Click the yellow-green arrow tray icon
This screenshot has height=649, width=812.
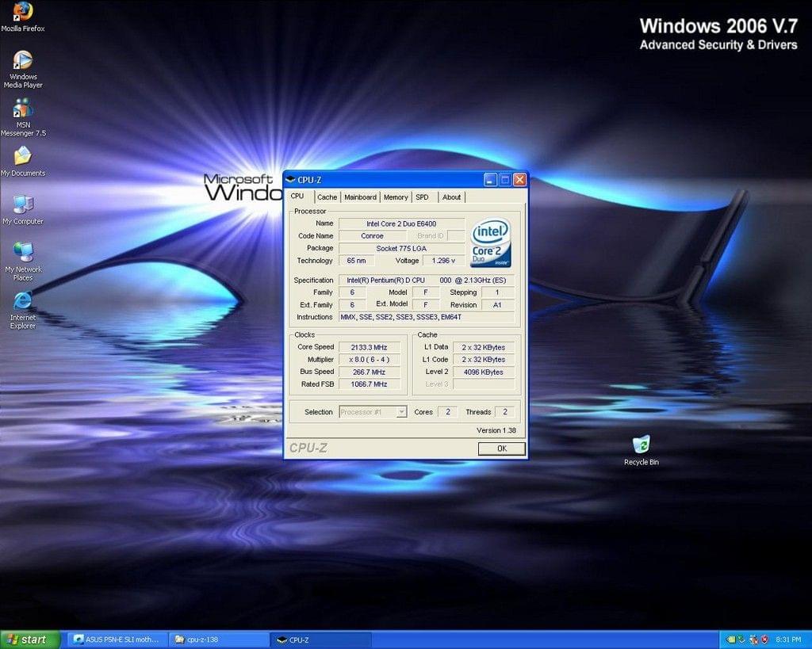[730, 639]
